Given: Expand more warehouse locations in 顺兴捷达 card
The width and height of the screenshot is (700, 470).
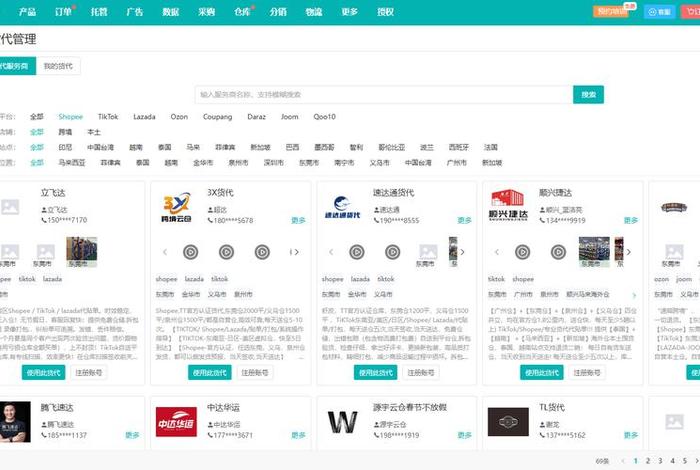Looking at the screenshot, I should [634, 295].
